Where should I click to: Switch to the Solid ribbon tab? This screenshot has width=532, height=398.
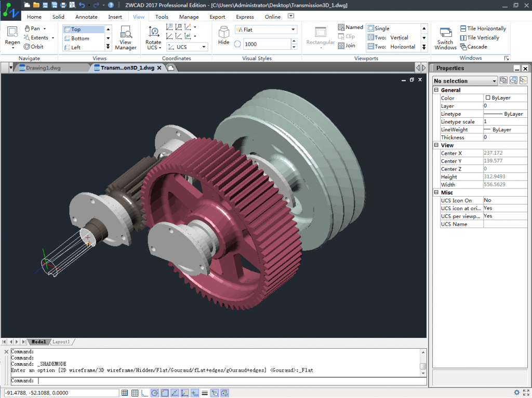pos(58,17)
